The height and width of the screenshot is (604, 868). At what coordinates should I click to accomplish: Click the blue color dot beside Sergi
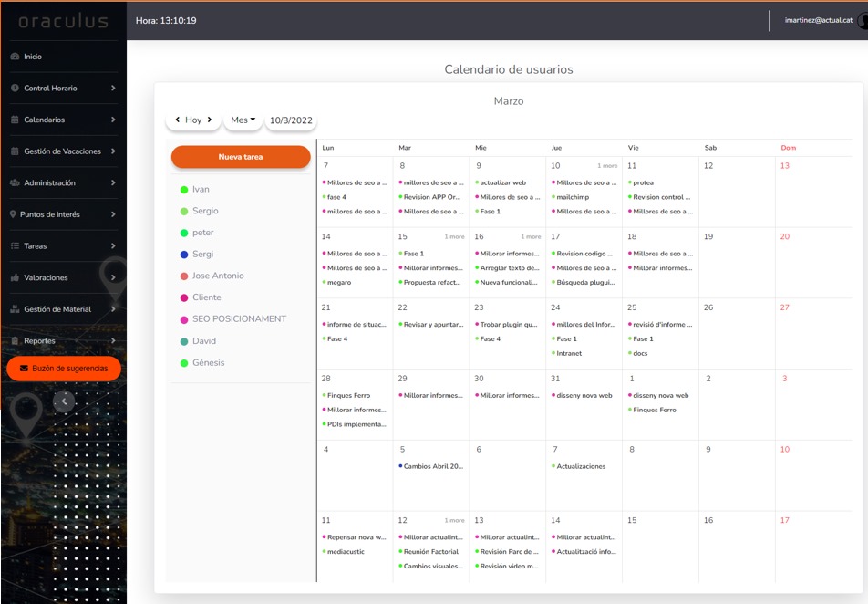184,255
